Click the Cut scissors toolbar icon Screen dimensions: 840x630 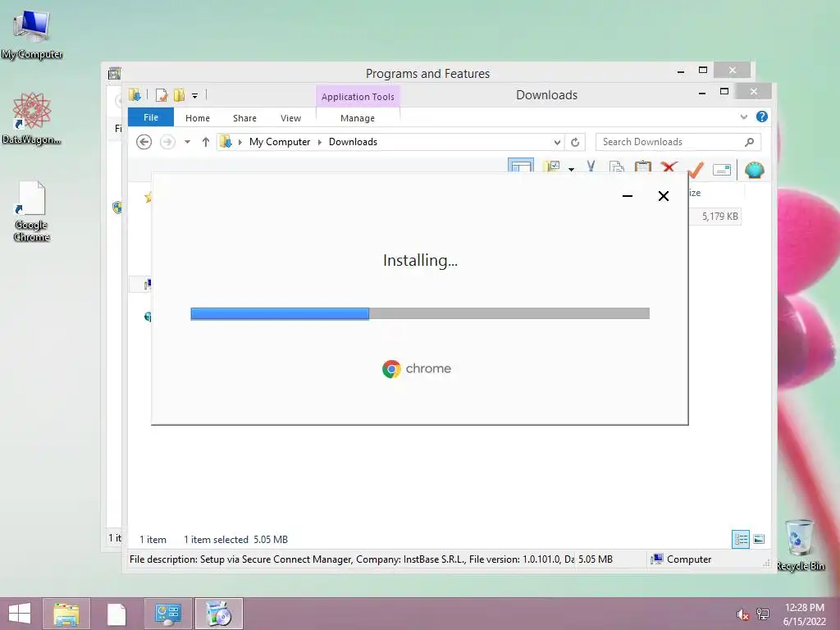point(591,167)
